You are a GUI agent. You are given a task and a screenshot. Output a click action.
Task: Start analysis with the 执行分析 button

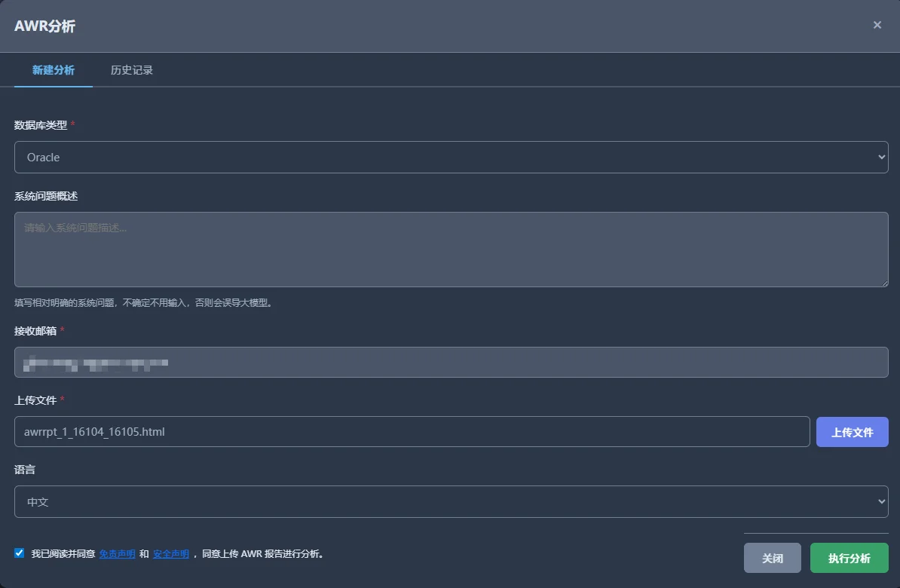click(849, 558)
